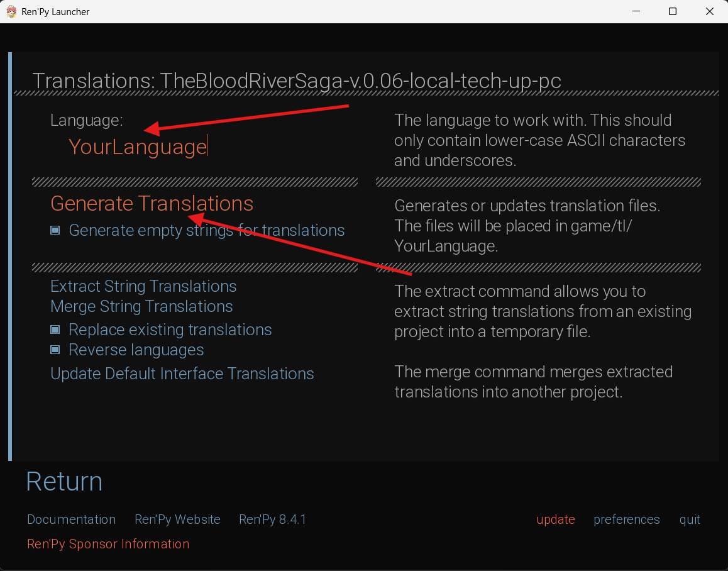728x571 pixels.
Task: Click 'The merge command merges extracted' description
Action: pyautogui.click(x=534, y=382)
